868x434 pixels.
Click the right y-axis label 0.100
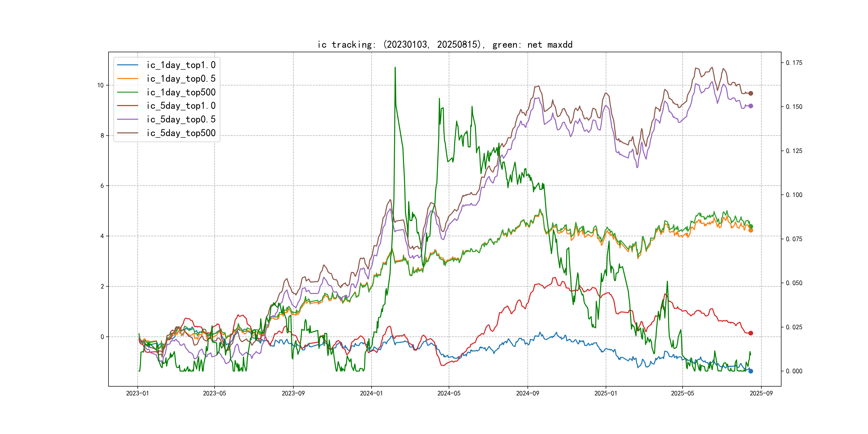[794, 195]
